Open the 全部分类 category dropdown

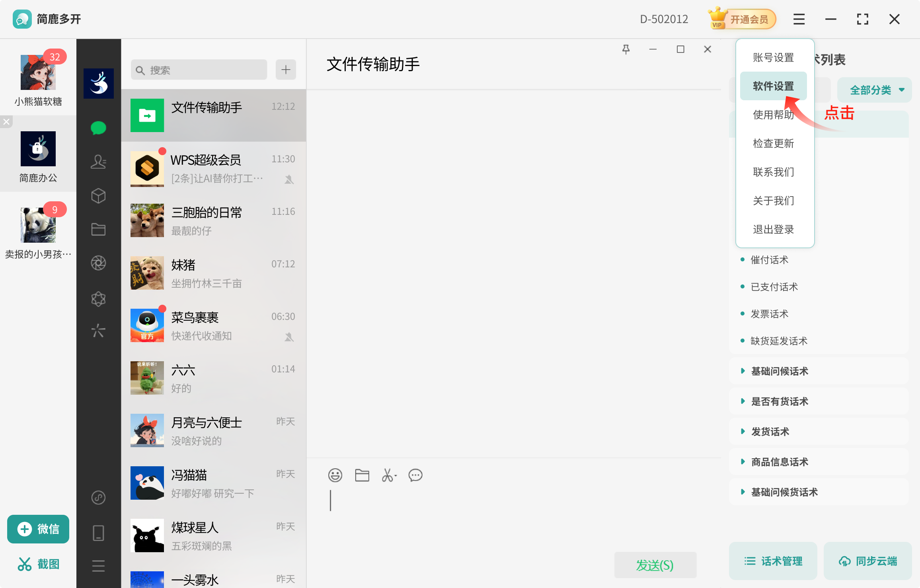(x=874, y=90)
